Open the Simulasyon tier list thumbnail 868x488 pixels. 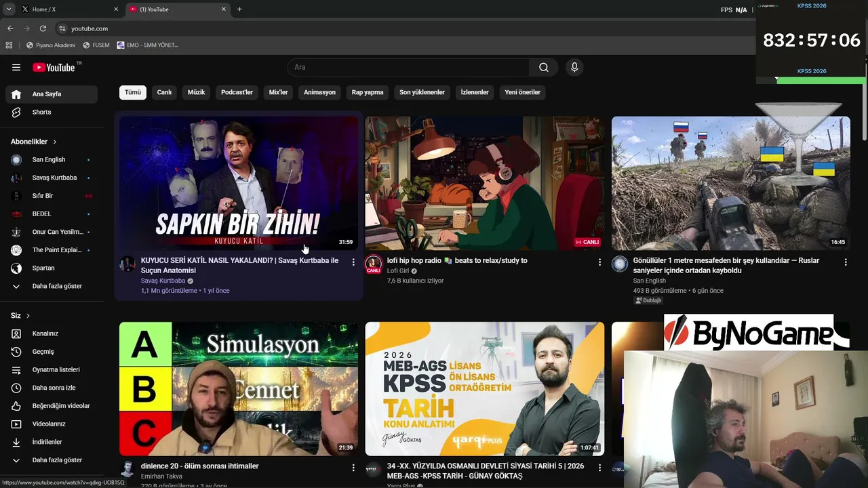click(239, 388)
